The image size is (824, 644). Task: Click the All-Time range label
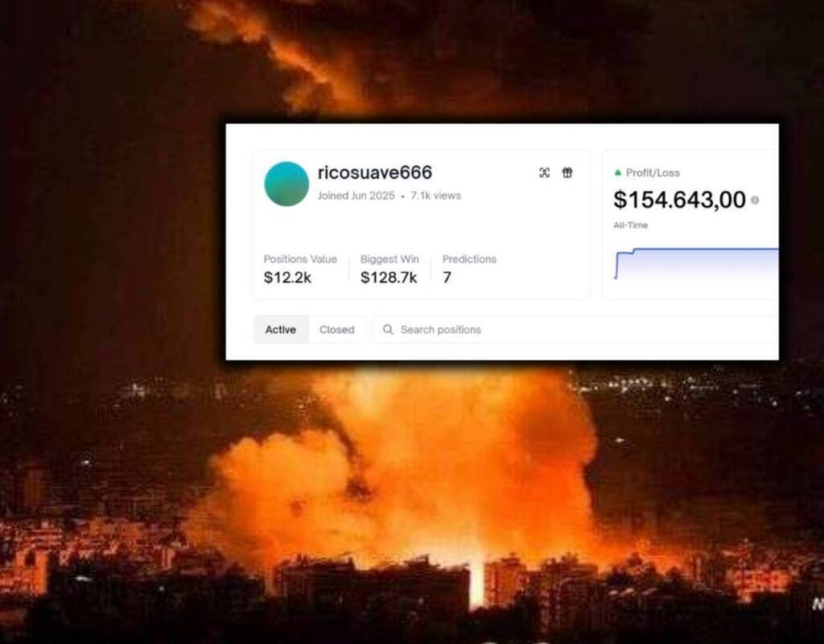[x=631, y=225]
